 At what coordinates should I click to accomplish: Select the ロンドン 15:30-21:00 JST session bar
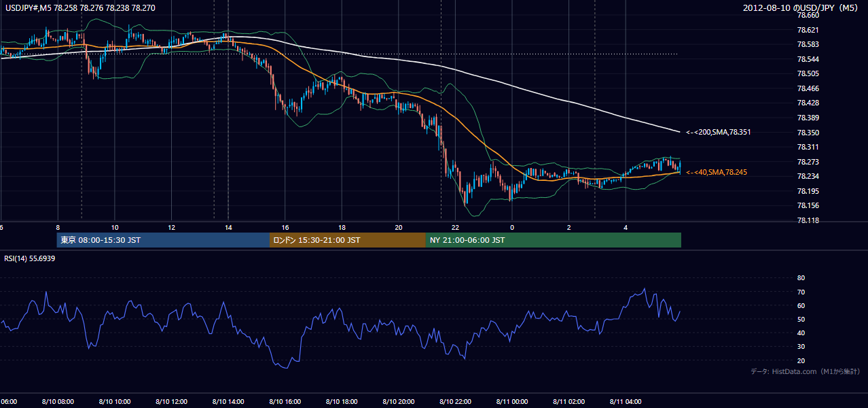[348, 240]
